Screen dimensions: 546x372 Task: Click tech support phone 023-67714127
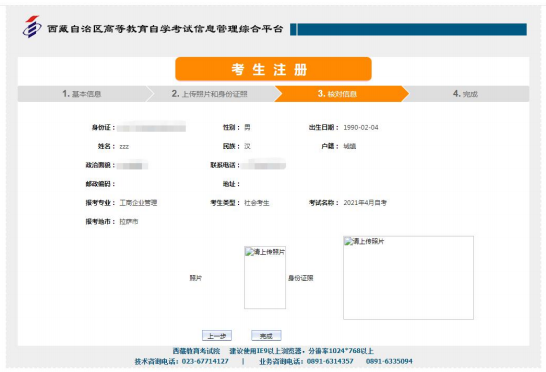point(205,361)
